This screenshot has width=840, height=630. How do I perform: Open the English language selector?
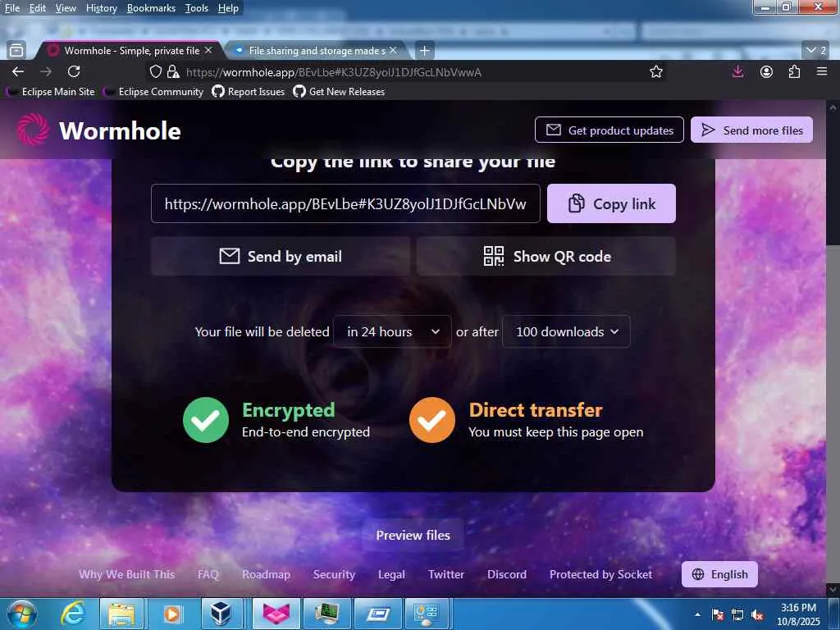(719, 574)
